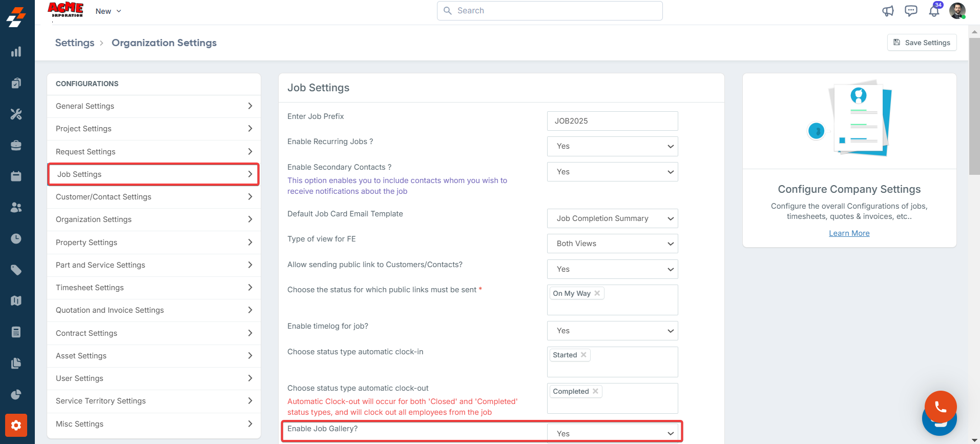This screenshot has height=444, width=980.
Task: Open the calendar icon in left sidebar
Action: coord(16,176)
